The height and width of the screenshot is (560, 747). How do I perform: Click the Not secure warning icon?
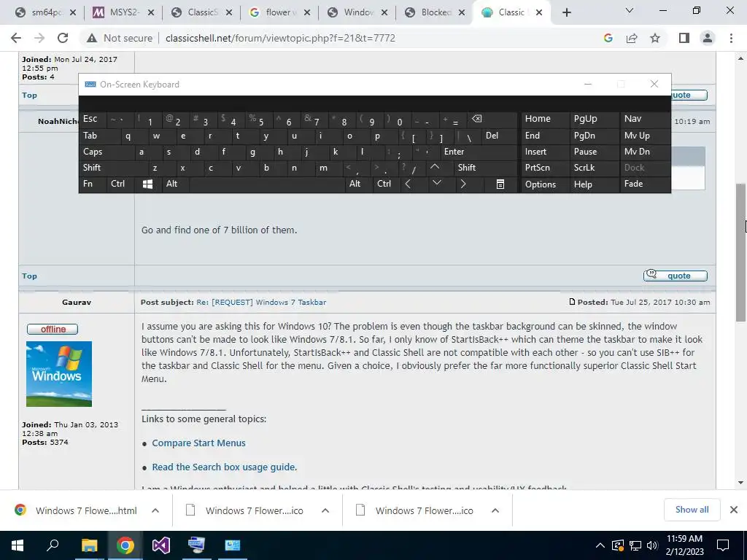point(92,38)
